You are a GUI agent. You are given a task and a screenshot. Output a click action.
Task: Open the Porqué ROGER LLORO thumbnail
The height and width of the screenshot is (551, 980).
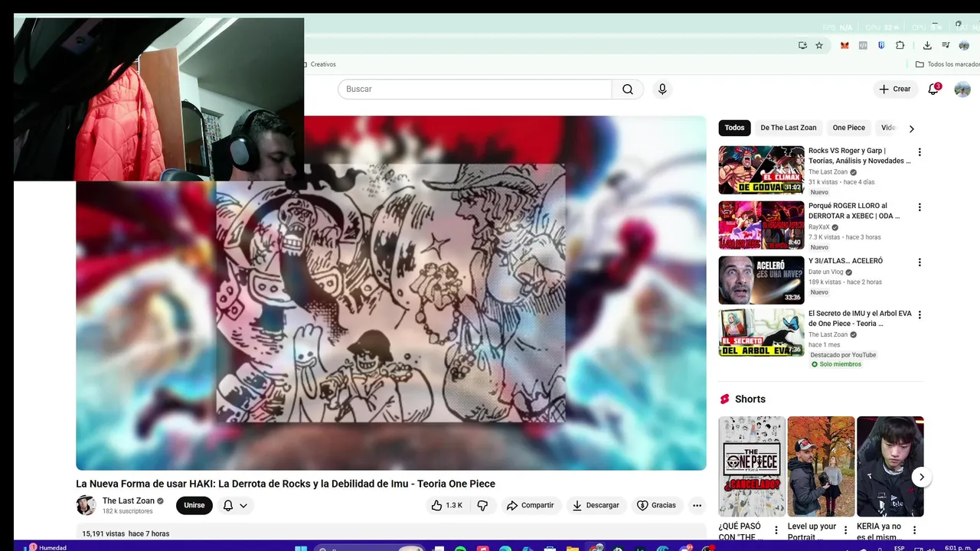(x=761, y=225)
